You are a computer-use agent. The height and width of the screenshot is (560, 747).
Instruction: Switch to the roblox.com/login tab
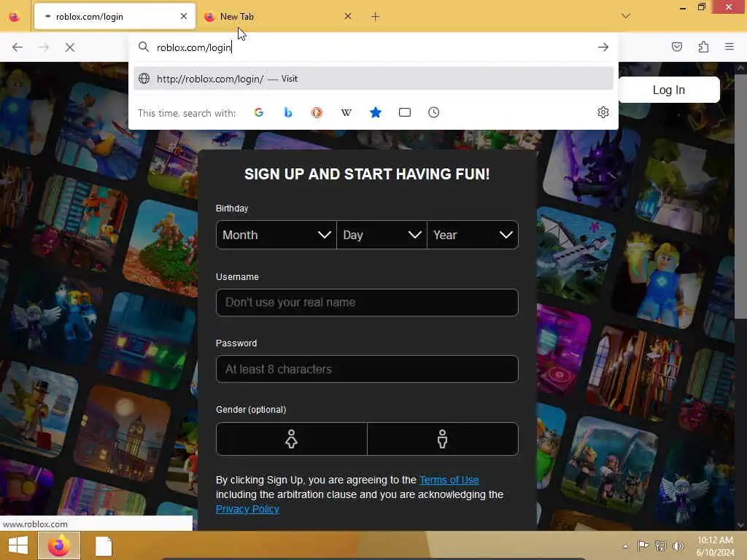pyautogui.click(x=115, y=17)
